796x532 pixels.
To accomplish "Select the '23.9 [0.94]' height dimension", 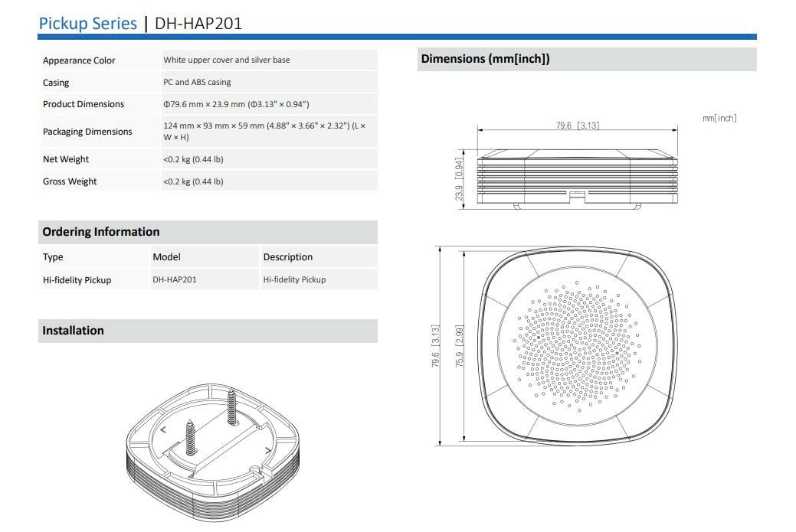I will point(459,180).
